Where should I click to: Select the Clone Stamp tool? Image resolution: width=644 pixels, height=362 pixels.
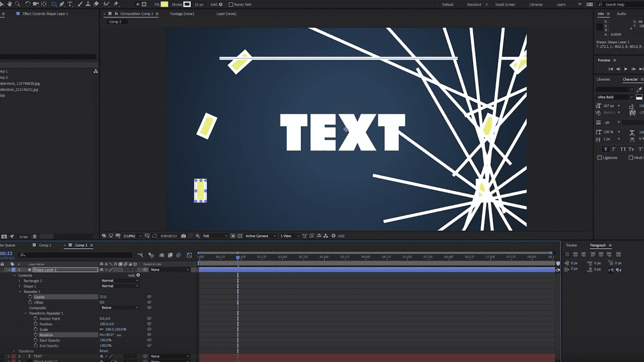(88, 4)
